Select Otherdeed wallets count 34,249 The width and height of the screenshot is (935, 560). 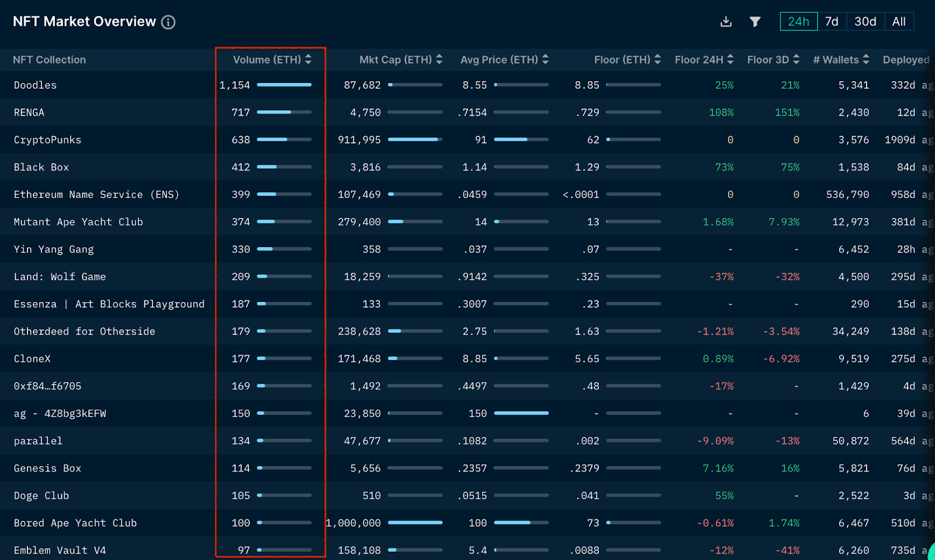coord(850,332)
